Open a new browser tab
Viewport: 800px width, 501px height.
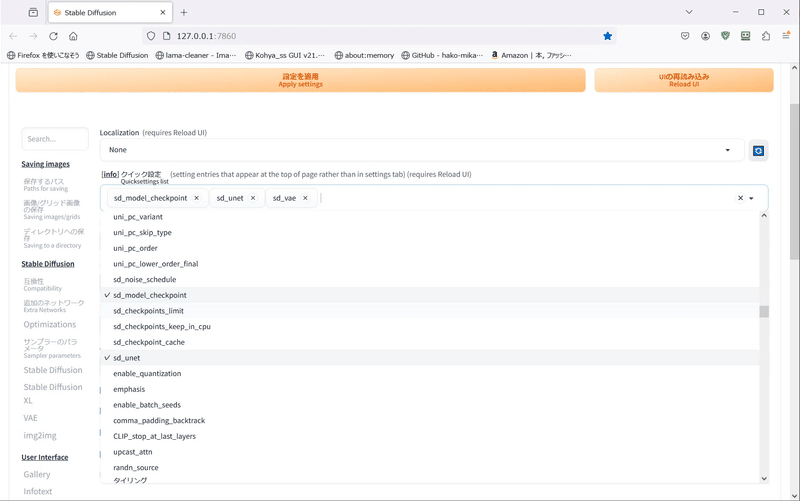184,12
